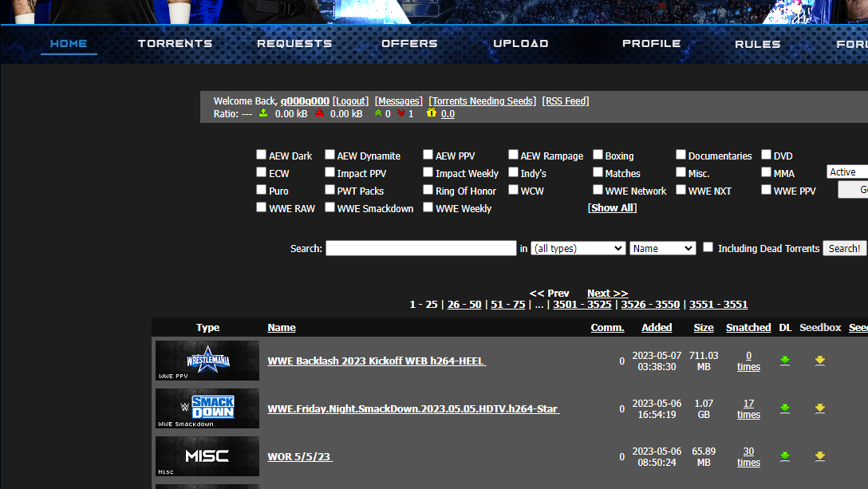The image size is (868, 489).
Task: Check the AEW Dynamite category
Action: (x=330, y=155)
